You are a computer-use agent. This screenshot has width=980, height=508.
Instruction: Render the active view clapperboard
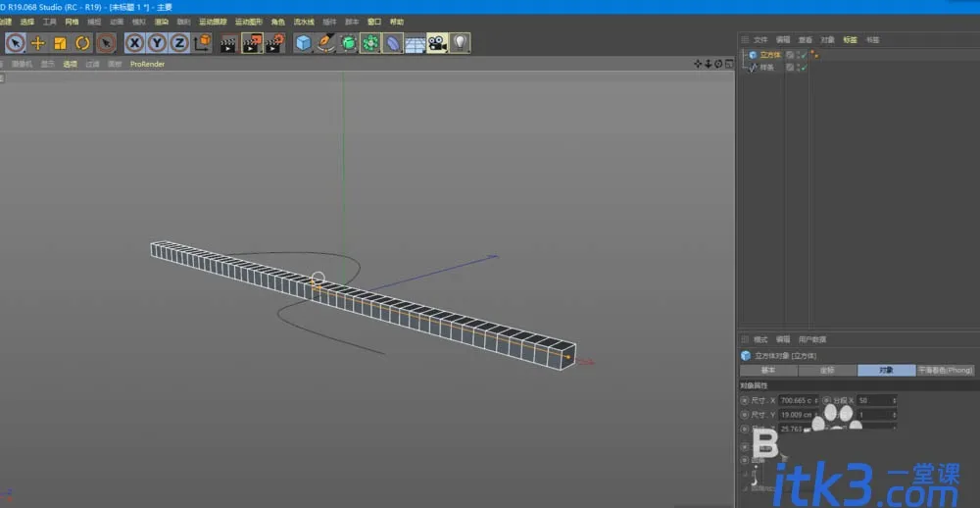click(228, 43)
